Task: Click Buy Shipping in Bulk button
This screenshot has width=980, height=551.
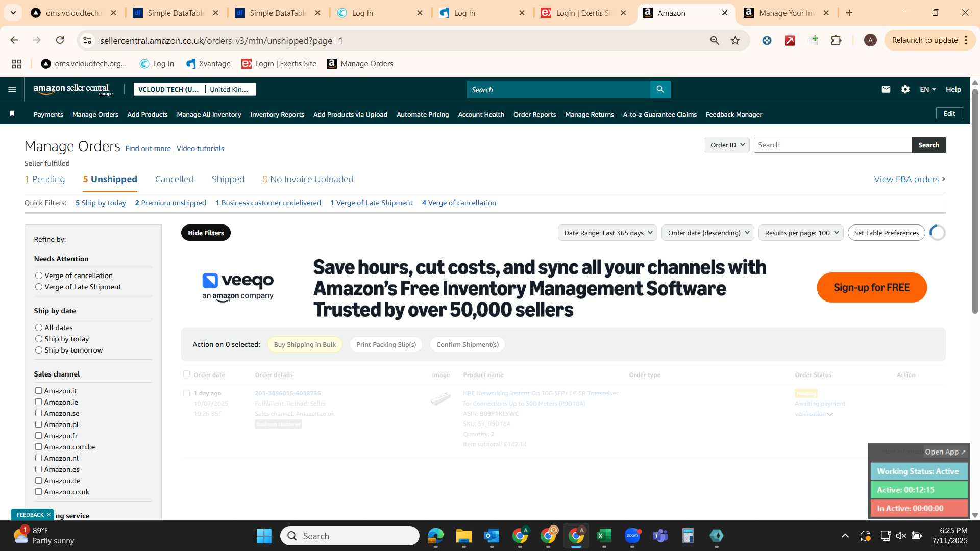Action: (x=305, y=344)
